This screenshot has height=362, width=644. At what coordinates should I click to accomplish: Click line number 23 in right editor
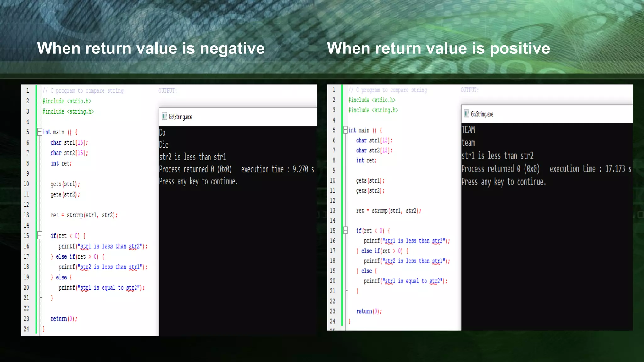tap(332, 311)
